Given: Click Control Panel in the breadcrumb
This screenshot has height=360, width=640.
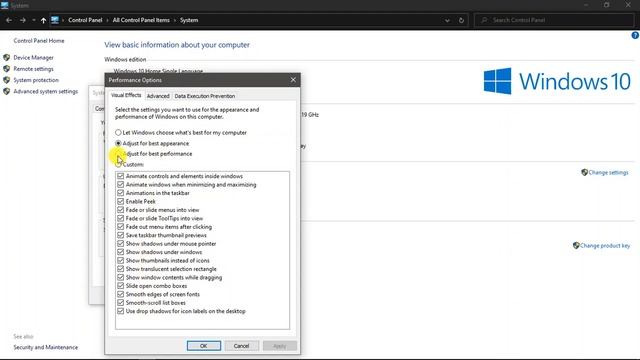Looking at the screenshot, I should (x=85, y=20).
